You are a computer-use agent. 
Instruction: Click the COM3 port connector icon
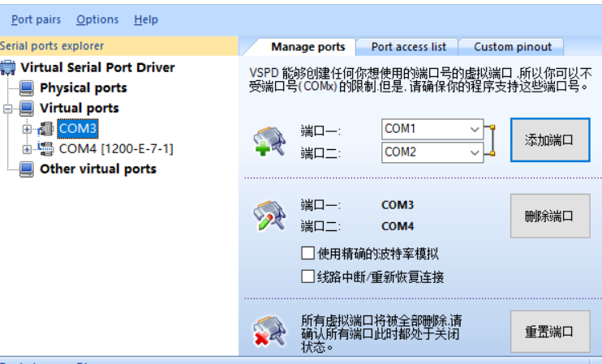[x=45, y=128]
